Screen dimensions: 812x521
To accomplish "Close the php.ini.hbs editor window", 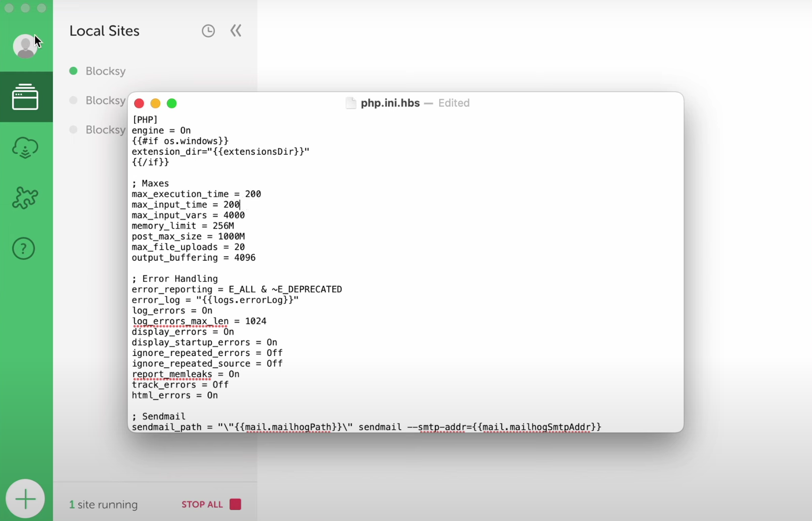I will click(139, 103).
